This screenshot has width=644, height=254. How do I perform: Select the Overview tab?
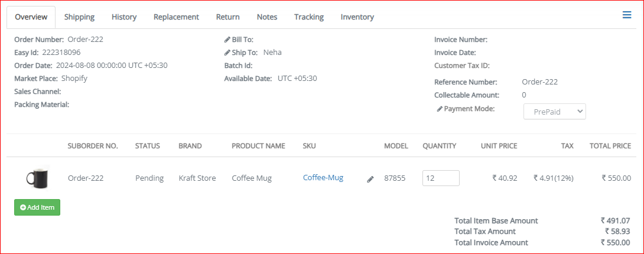click(x=31, y=17)
